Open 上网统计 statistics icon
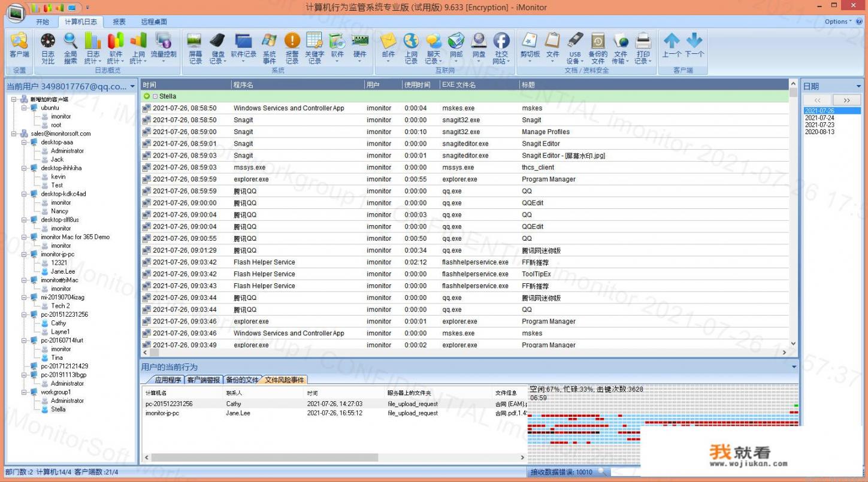 point(138,47)
